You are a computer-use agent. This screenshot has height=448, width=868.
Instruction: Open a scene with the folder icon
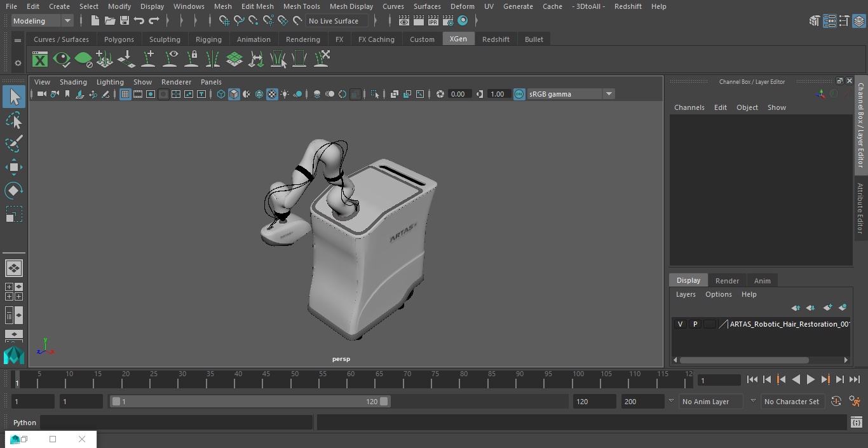point(110,21)
